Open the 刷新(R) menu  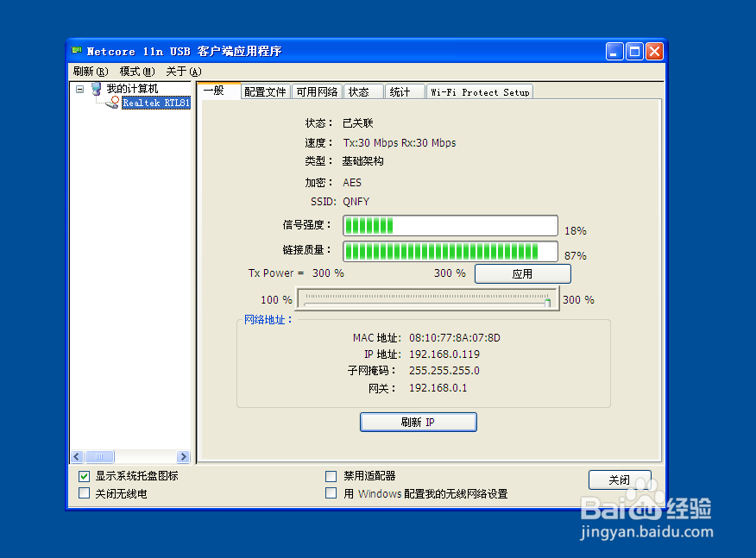click(90, 72)
